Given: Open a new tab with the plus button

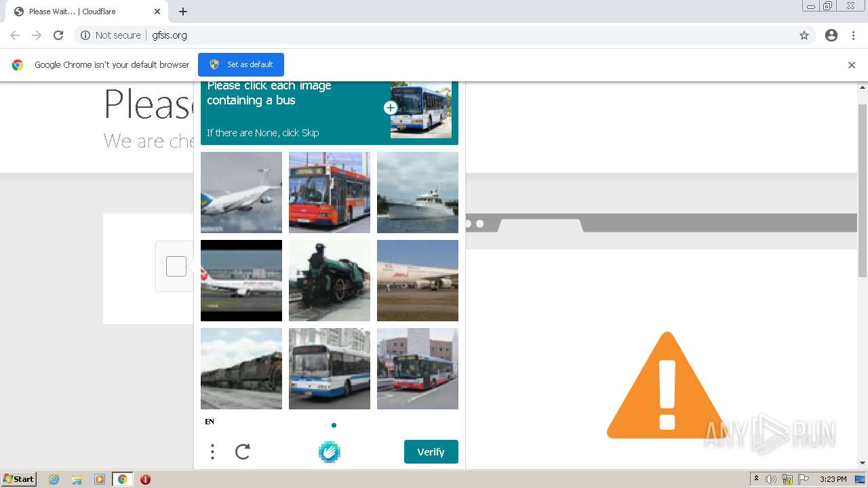Looking at the screenshot, I should [x=183, y=12].
